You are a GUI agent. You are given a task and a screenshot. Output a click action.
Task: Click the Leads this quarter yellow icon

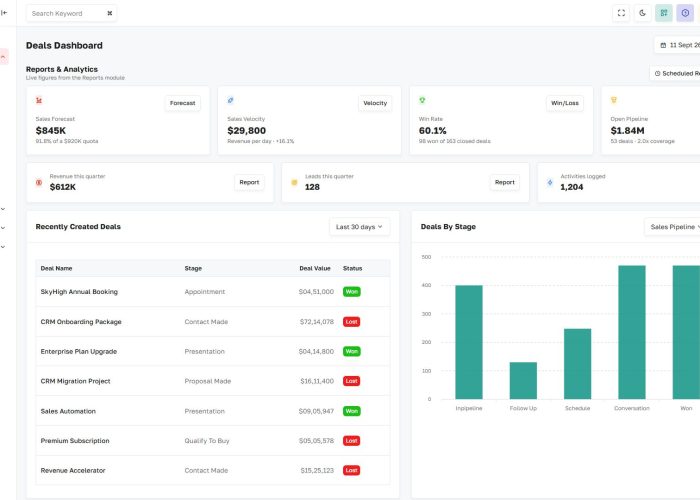pyautogui.click(x=294, y=182)
